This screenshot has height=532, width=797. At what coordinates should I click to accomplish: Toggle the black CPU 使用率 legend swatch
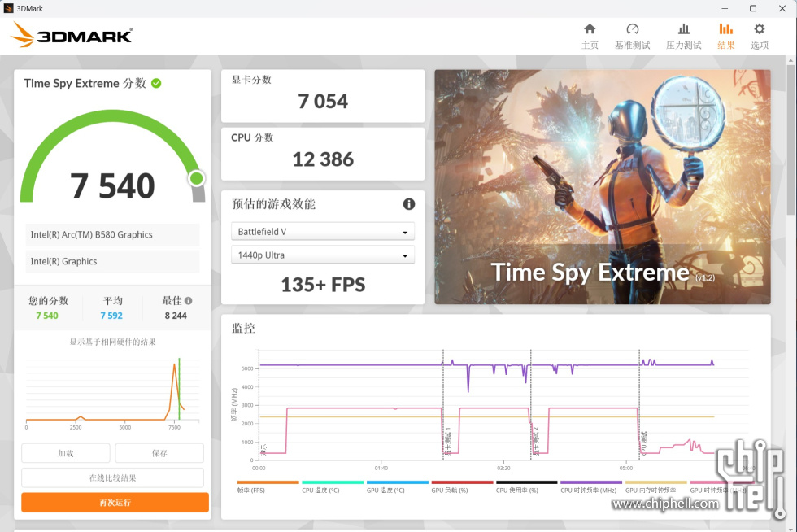tap(527, 482)
